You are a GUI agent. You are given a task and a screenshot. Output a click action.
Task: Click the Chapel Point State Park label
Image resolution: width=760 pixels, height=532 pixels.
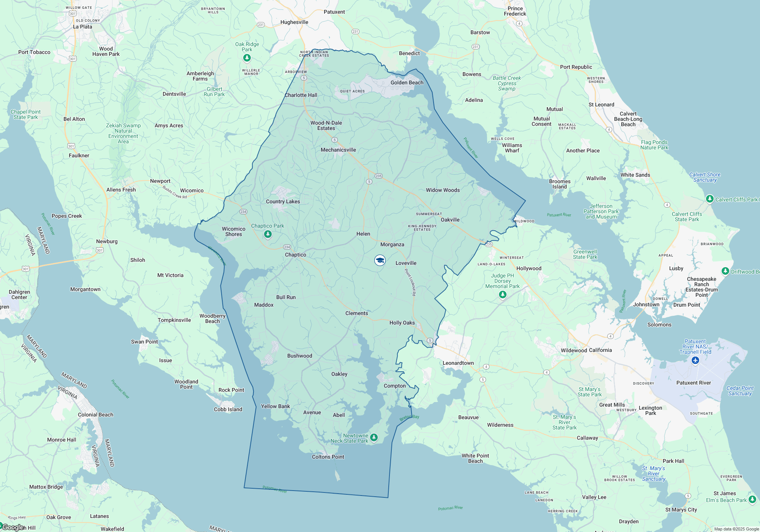[x=25, y=114]
